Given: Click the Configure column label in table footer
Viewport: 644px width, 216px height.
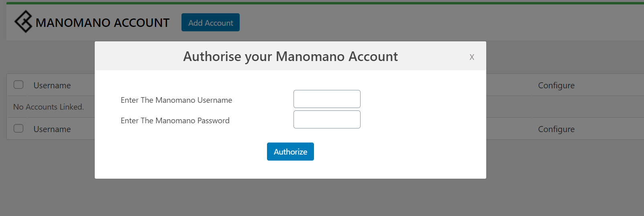Looking at the screenshot, I should [x=556, y=129].
